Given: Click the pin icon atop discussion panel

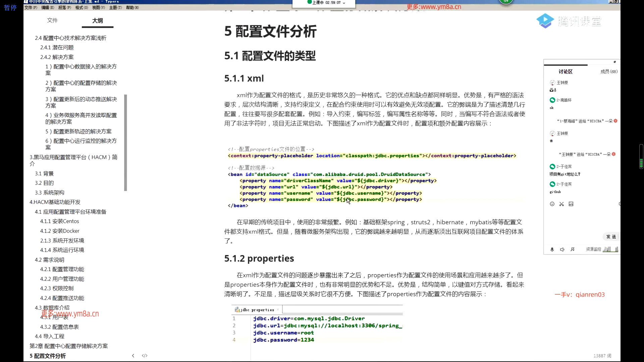Looking at the screenshot, I should [x=614, y=62].
